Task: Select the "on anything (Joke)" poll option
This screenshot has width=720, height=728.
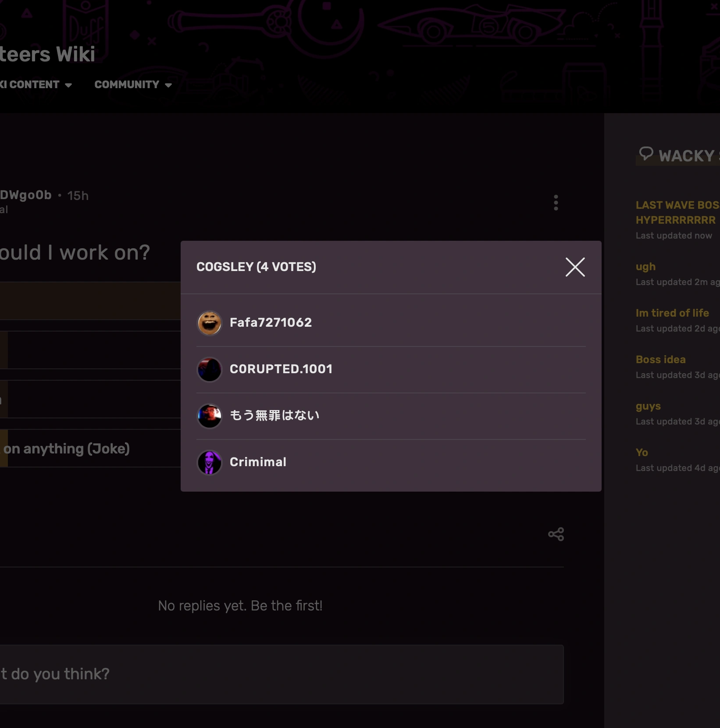Action: pyautogui.click(x=67, y=449)
